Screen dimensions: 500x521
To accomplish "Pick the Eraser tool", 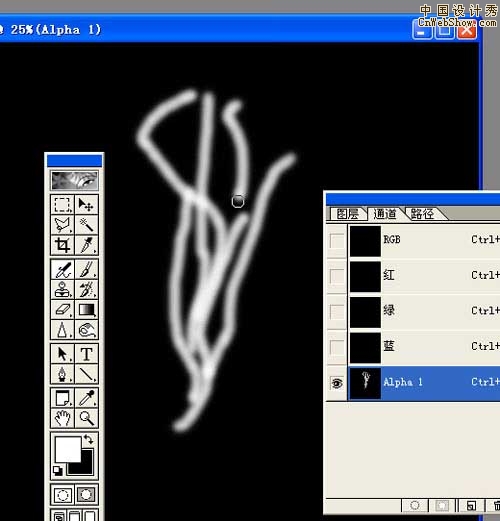I will (x=62, y=310).
